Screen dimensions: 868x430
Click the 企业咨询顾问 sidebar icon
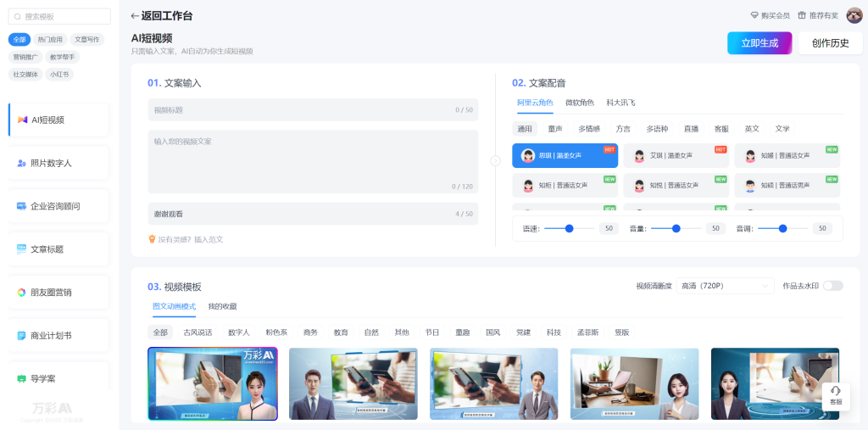21,206
